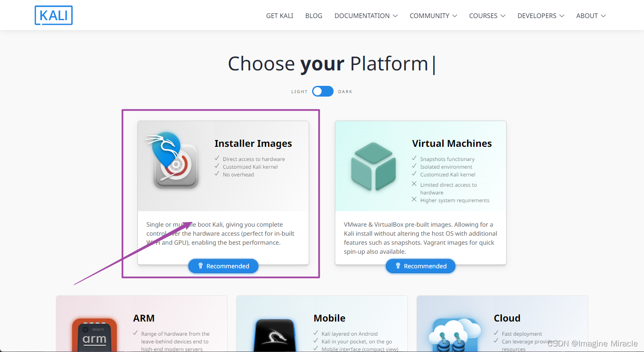Click 'Kali layered on Android' text
The width and height of the screenshot is (644, 352).
349,334
